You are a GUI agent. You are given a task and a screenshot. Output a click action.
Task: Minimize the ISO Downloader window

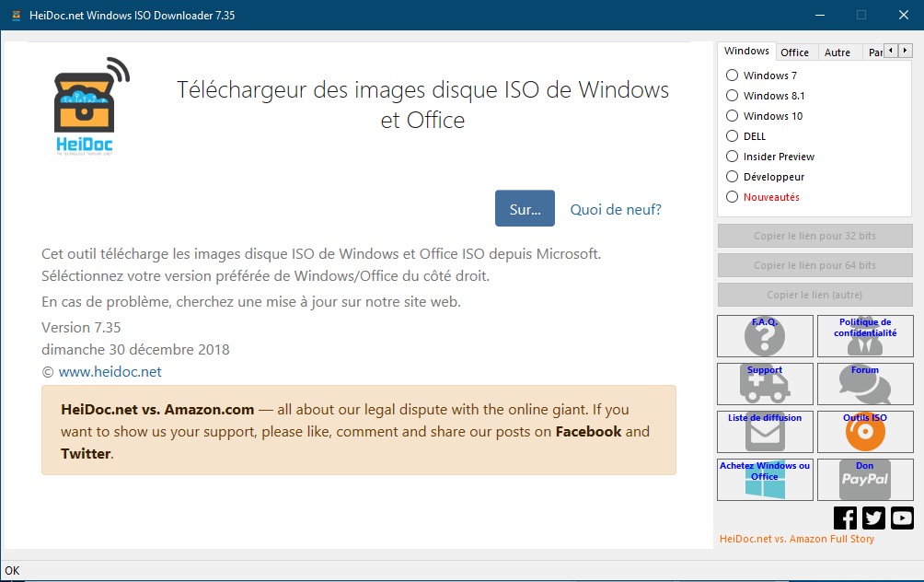[820, 16]
